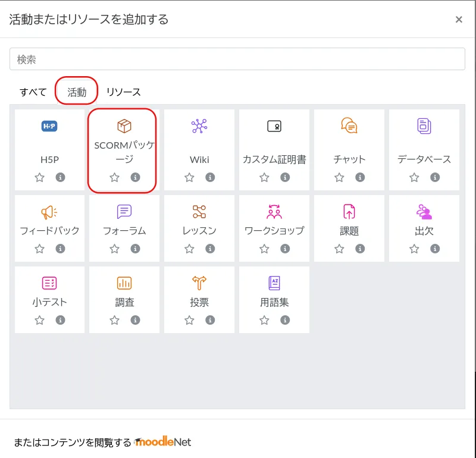Star the 課題 assignment activity
The width and height of the screenshot is (476, 458).
click(339, 249)
